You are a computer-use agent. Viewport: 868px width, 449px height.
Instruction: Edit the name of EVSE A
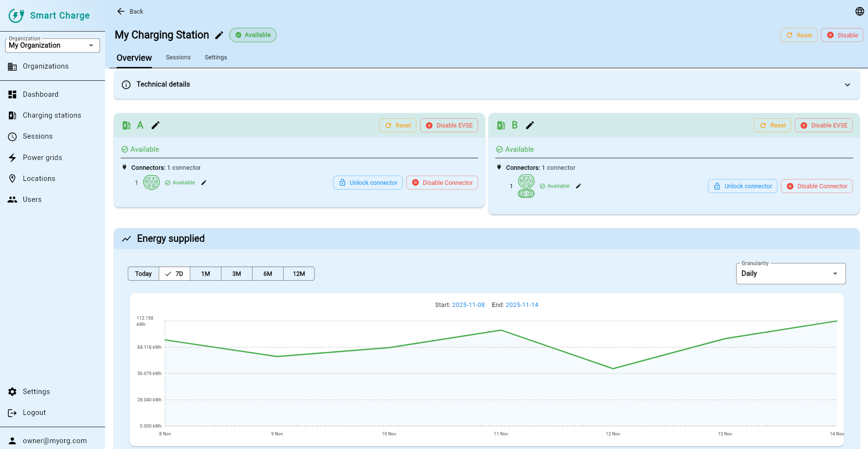pos(155,126)
